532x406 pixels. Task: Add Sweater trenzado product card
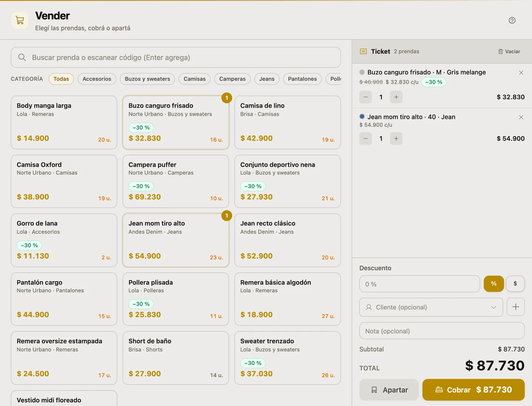pyautogui.click(x=287, y=358)
